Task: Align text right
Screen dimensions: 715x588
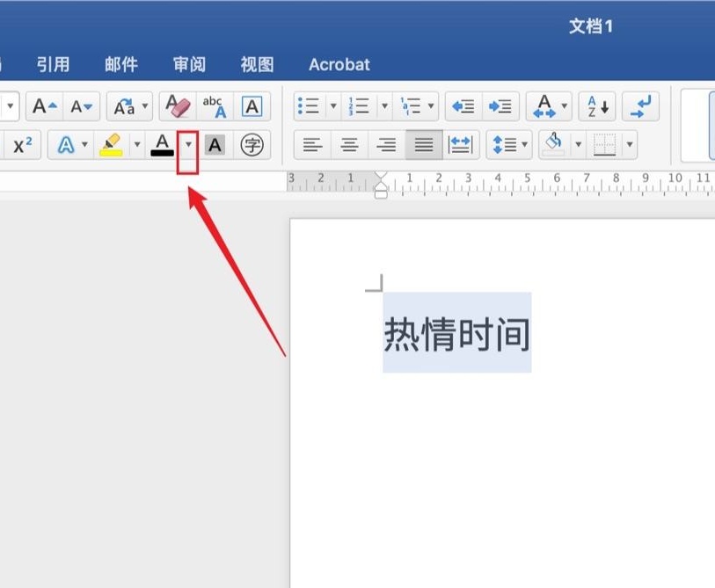Action: [x=387, y=145]
